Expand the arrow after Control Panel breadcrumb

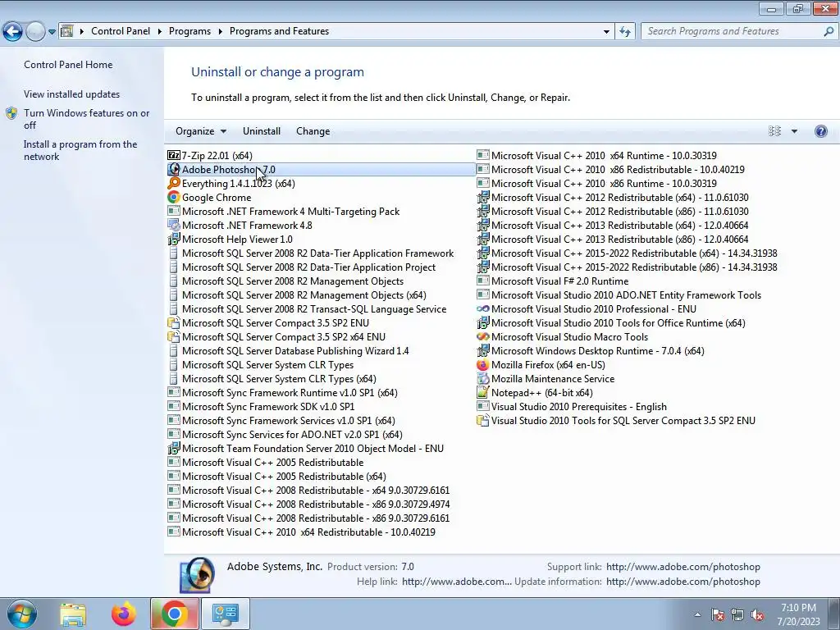coord(160,32)
